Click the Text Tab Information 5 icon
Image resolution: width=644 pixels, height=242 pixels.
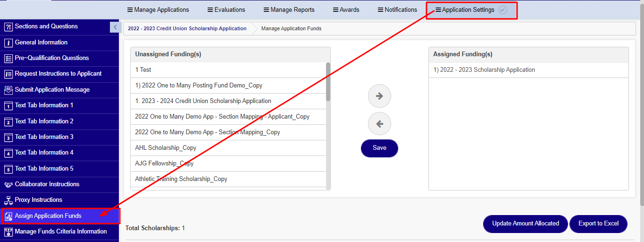8,169
